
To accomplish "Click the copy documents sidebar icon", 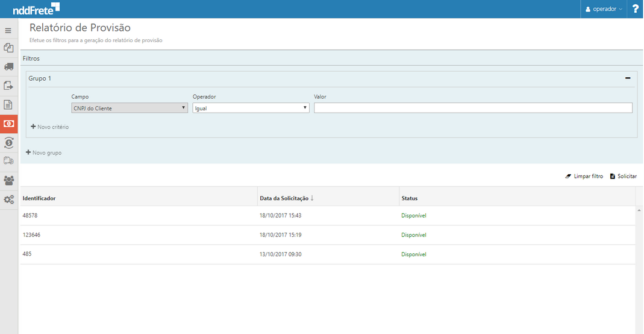I will (8, 48).
